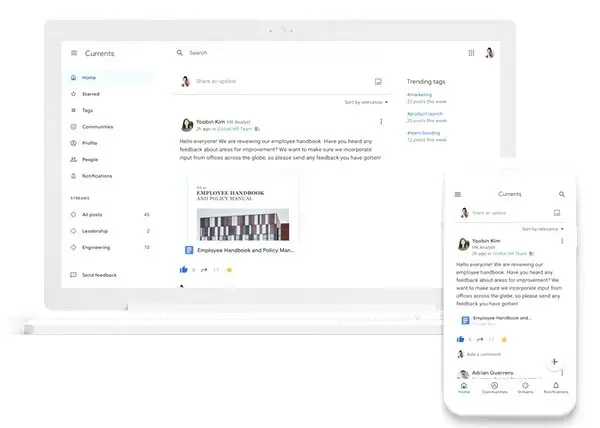This screenshot has height=428, width=600.
Task: Open the Employee Handbook cover thumbnail
Action: (241, 207)
